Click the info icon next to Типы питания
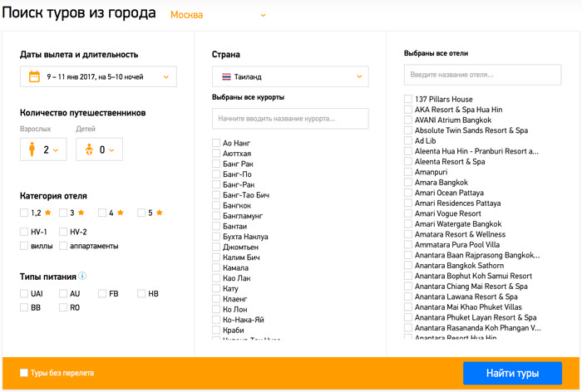582x392 pixels. pos(82,276)
